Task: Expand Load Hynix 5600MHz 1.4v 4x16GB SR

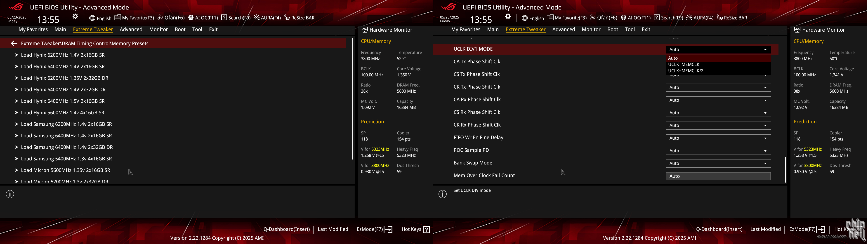Action: point(62,113)
